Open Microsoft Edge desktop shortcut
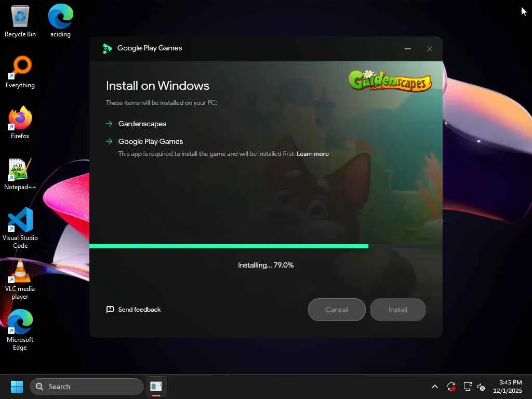 20,330
